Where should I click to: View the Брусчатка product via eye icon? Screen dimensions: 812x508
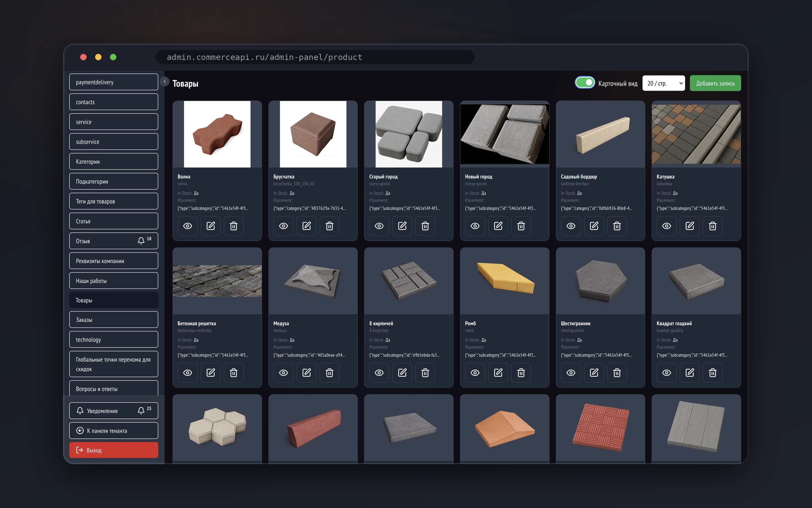tap(284, 226)
